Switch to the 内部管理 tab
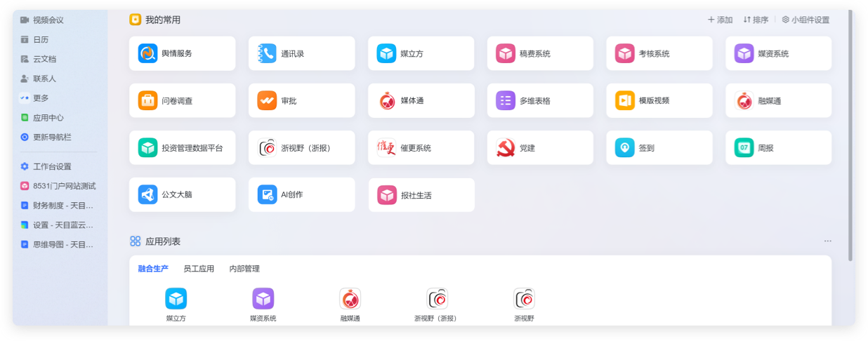This screenshot has width=868, height=341. click(244, 269)
